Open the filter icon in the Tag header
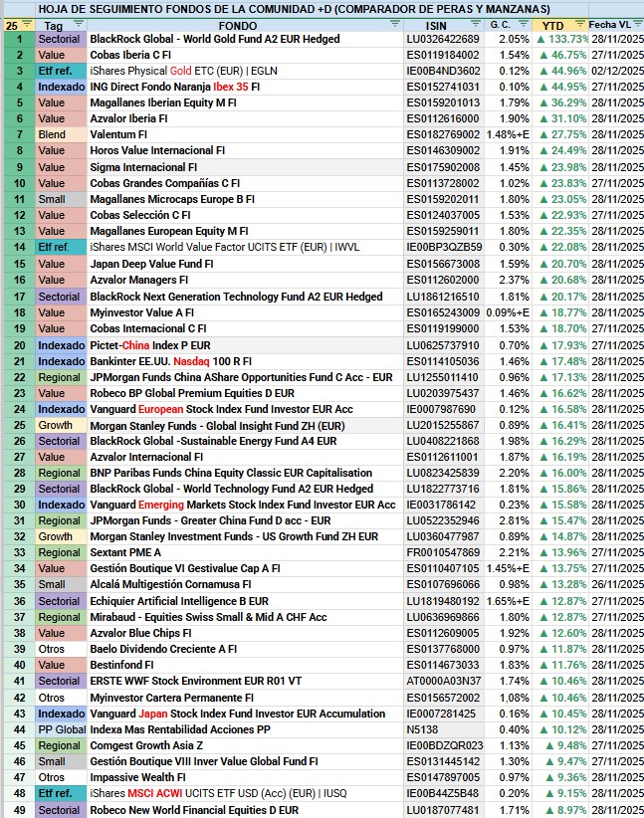This screenshot has height=818, width=644. click(78, 25)
